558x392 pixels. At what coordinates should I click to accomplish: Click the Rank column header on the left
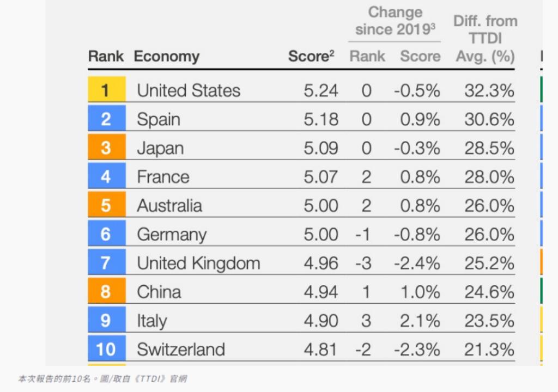tap(106, 56)
